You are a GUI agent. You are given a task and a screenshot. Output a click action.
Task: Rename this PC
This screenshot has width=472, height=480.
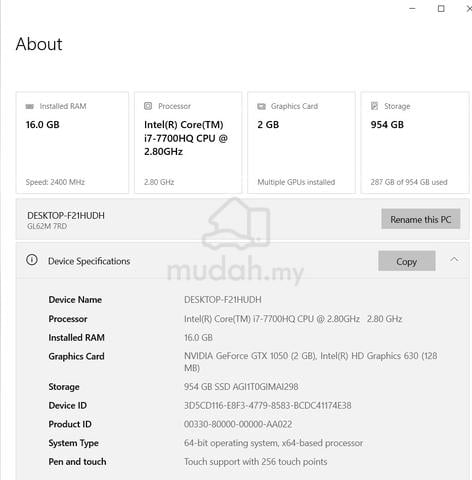point(421,219)
